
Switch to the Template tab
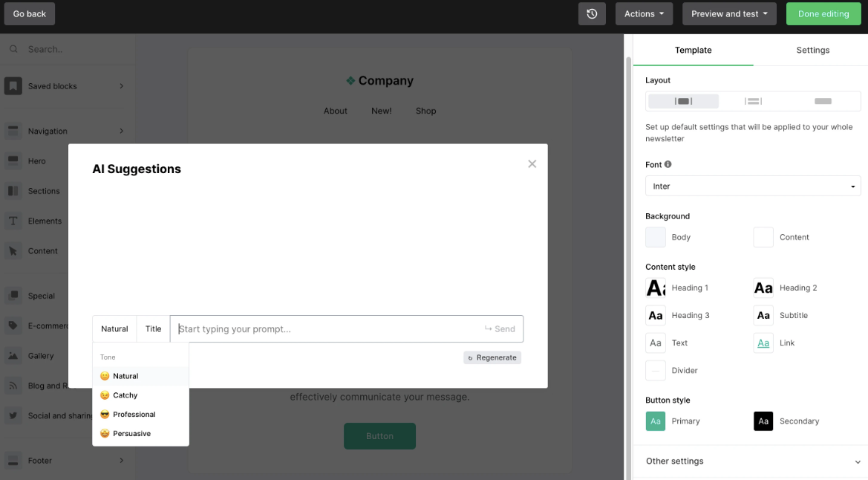pyautogui.click(x=693, y=50)
